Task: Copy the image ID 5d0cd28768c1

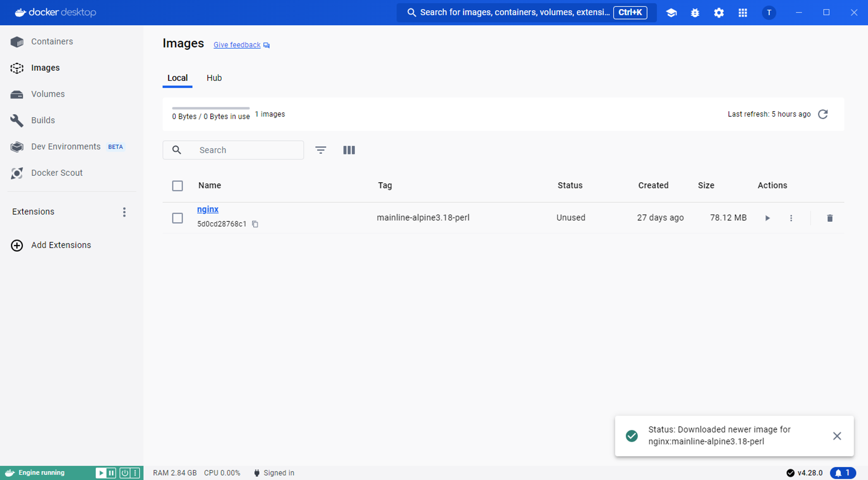Action: 255,224
